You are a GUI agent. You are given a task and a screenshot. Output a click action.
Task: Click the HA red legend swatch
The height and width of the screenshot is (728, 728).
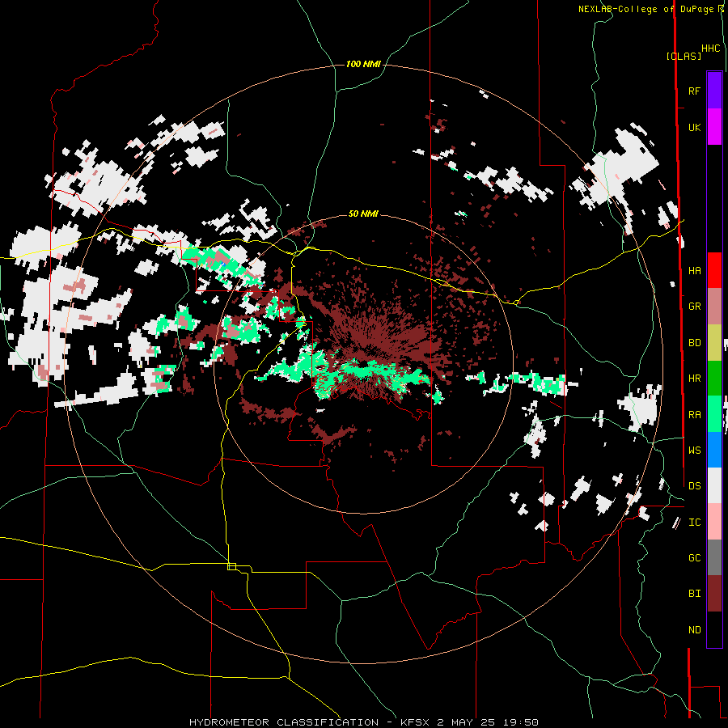coord(714,270)
